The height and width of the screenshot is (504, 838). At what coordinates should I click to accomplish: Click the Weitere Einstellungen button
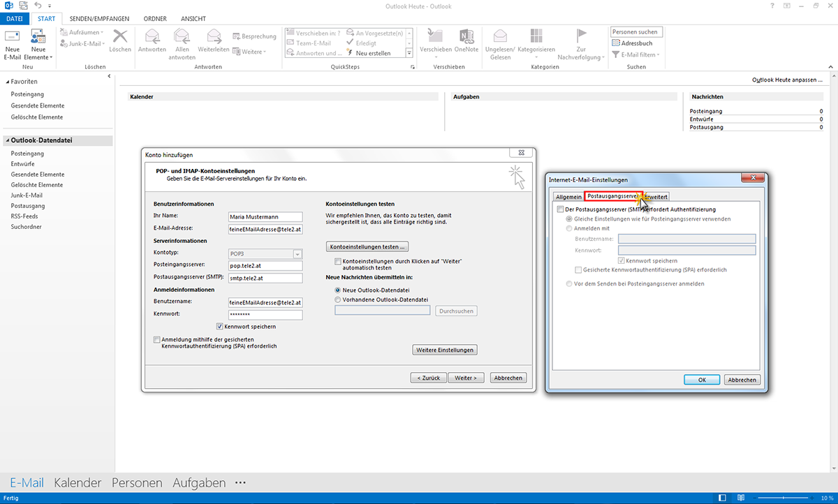click(x=446, y=350)
